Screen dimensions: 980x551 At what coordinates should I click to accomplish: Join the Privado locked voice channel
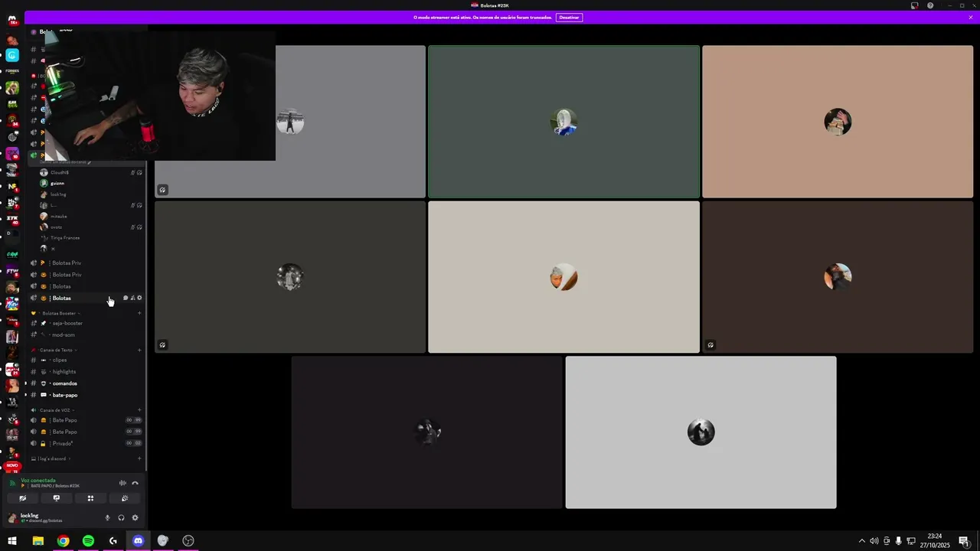pyautogui.click(x=86, y=444)
